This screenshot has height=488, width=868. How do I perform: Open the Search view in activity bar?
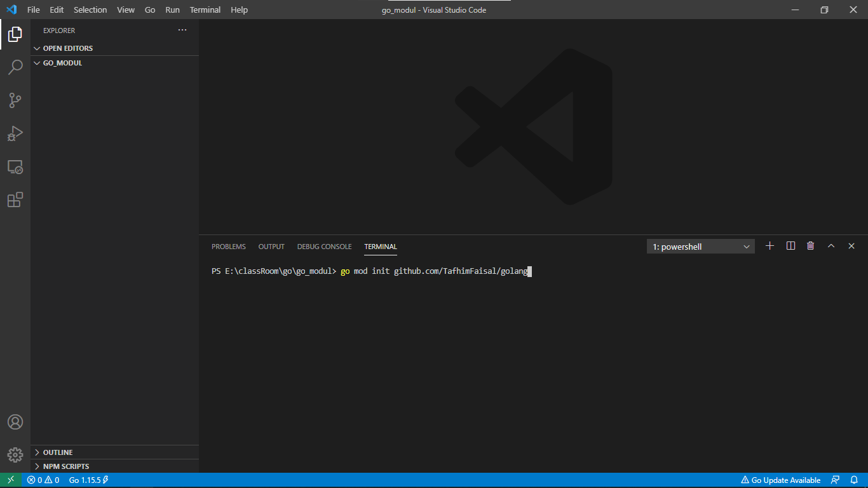15,67
